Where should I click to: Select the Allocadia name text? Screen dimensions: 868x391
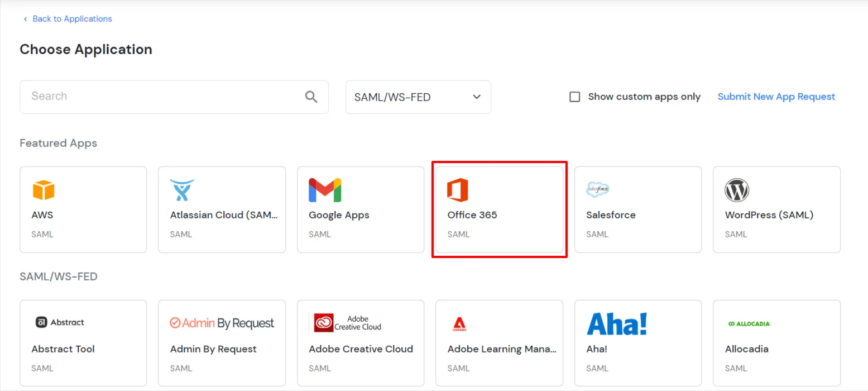pos(746,349)
